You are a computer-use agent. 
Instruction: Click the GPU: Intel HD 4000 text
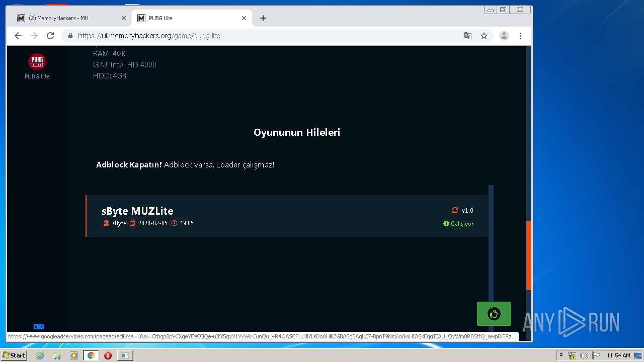(125, 65)
